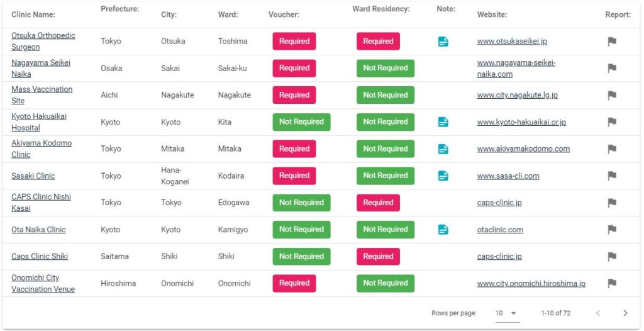
Task: Go to the next page of results
Action: tap(625, 313)
